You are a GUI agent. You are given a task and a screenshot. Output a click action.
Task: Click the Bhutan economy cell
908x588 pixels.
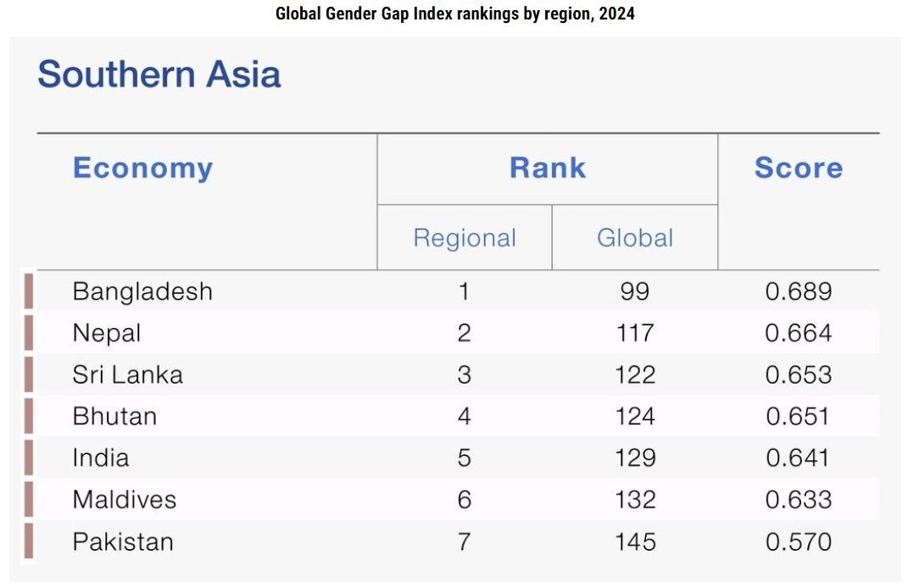(x=114, y=417)
